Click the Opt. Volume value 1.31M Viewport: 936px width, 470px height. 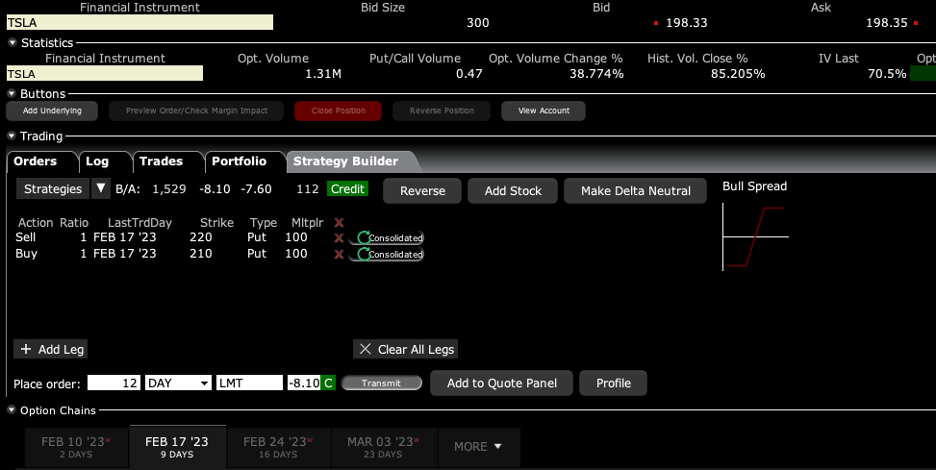[x=323, y=74]
